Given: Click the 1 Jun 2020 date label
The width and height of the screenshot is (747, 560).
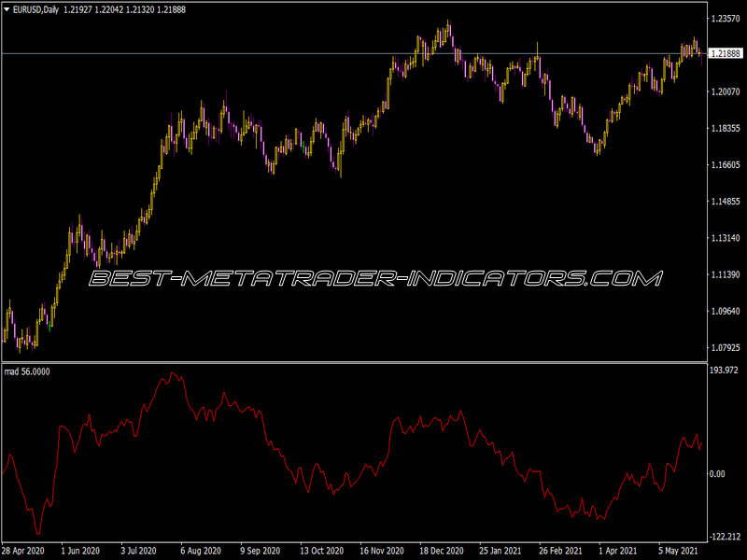Looking at the screenshot, I should 80,551.
